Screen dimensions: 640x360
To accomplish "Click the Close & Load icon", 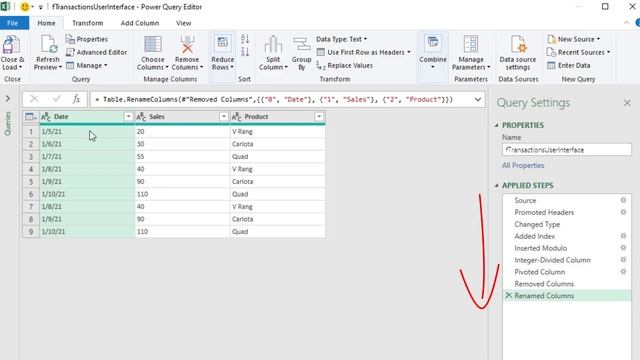I will (x=11, y=44).
